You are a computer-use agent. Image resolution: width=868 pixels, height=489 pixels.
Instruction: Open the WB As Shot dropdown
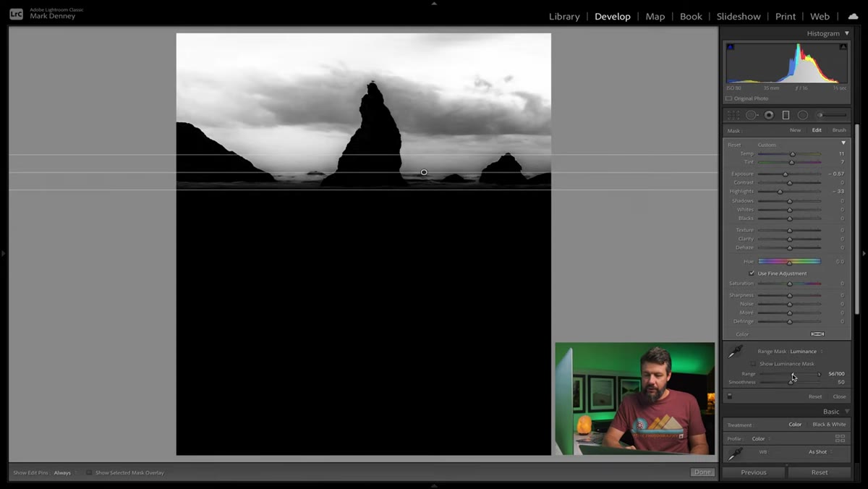(x=820, y=452)
